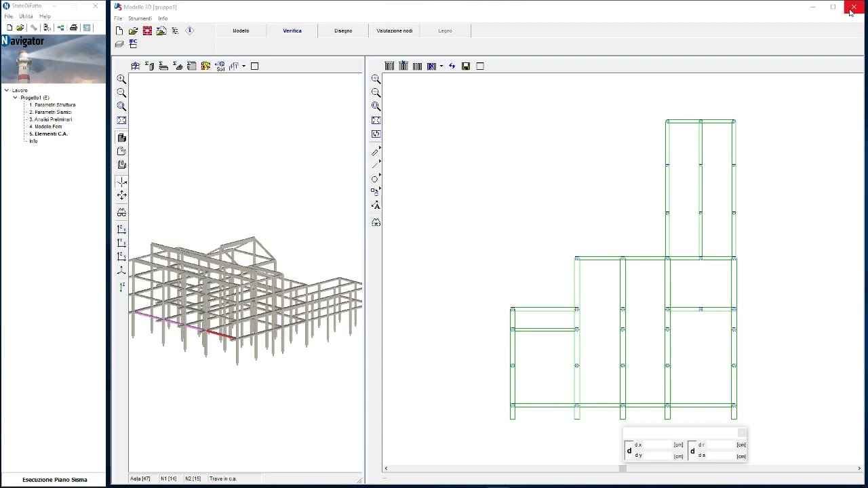Select '2. Parametri Sismici' in the tree
The height and width of the screenshot is (488, 868).
coord(50,112)
